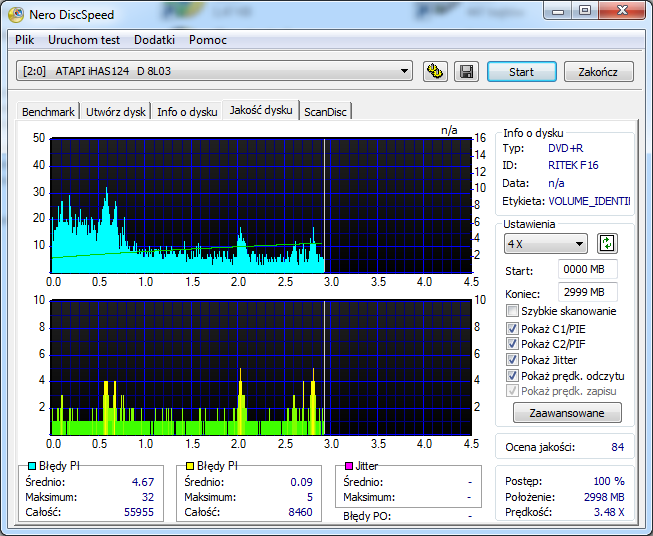Click the DVD+R disc type value
653x536 pixels.
[565, 148]
